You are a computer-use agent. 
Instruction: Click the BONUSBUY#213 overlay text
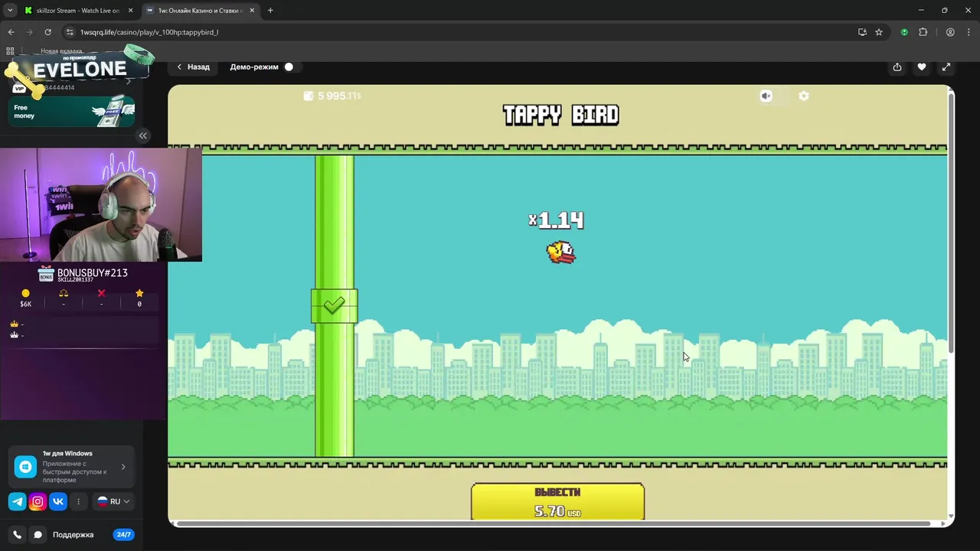click(x=93, y=272)
